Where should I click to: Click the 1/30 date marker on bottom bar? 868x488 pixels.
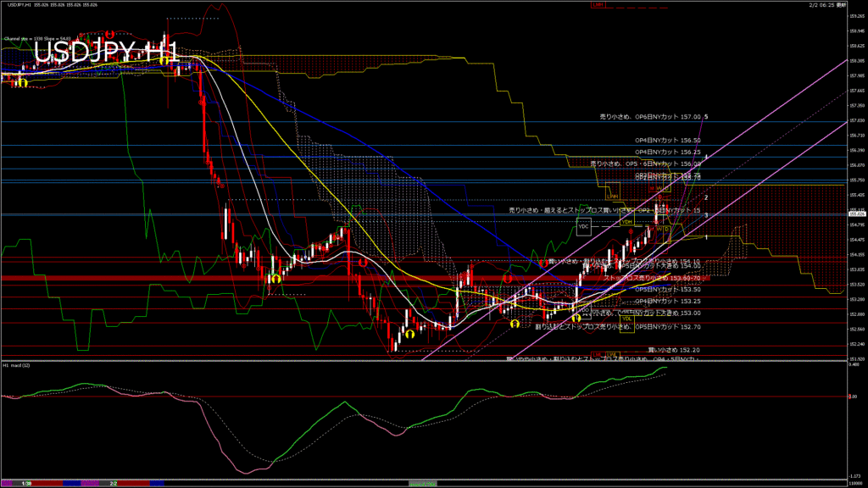click(27, 483)
